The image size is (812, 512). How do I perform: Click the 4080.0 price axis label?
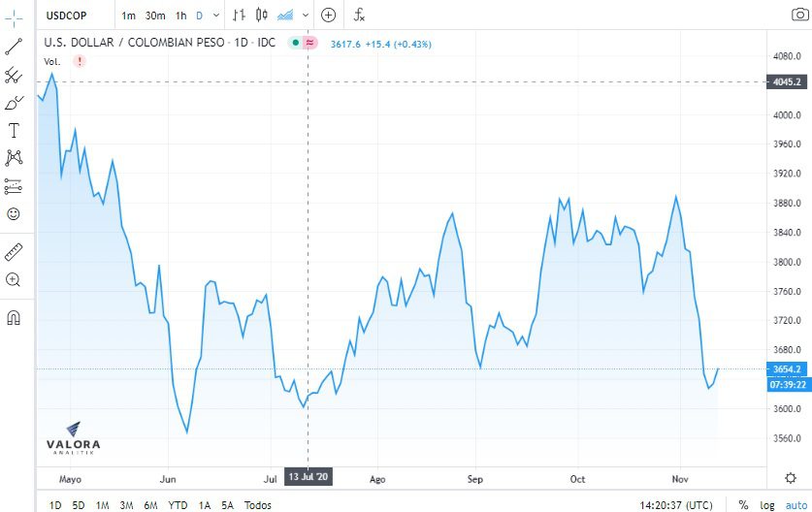pyautogui.click(x=787, y=56)
